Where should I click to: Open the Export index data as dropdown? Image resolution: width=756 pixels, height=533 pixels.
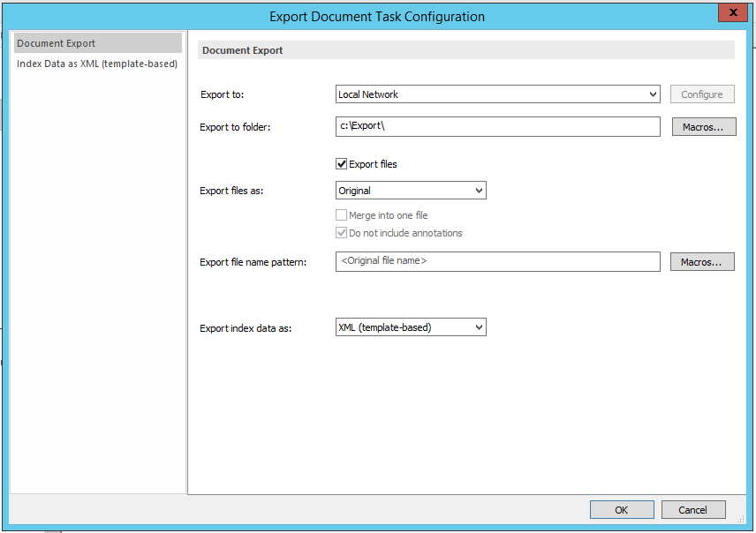(411, 327)
